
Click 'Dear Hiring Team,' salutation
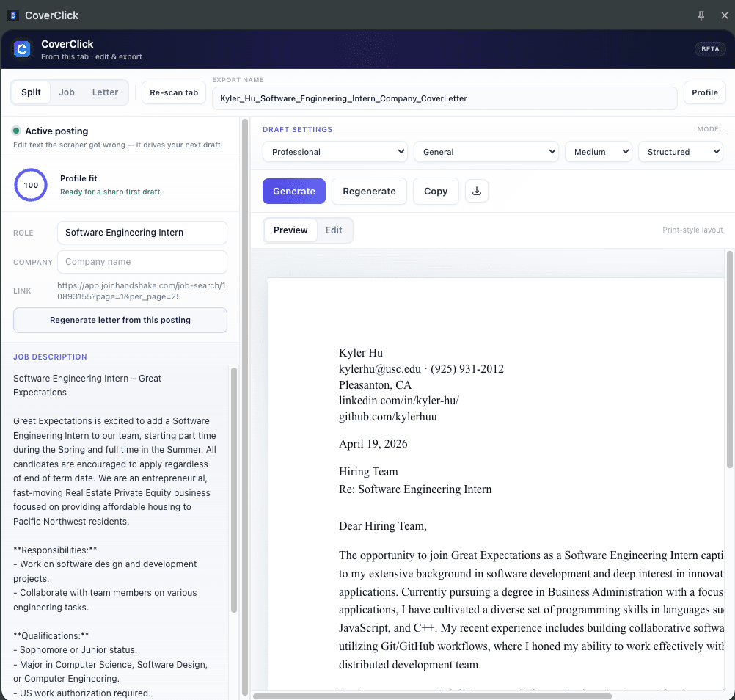383,526
